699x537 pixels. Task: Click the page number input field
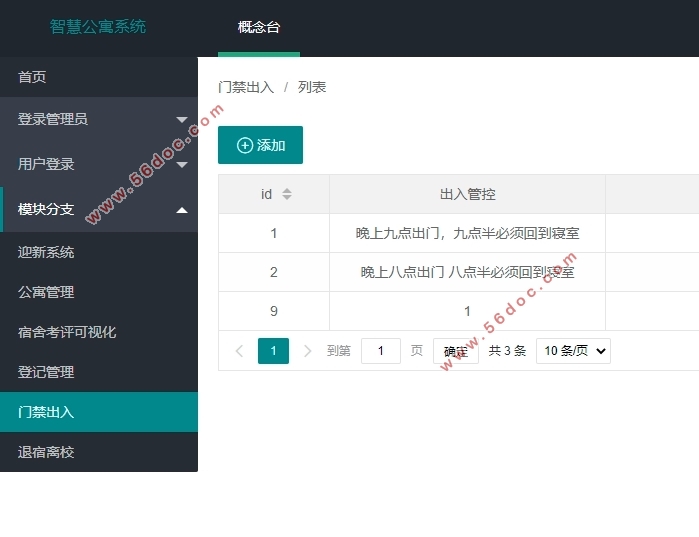380,351
